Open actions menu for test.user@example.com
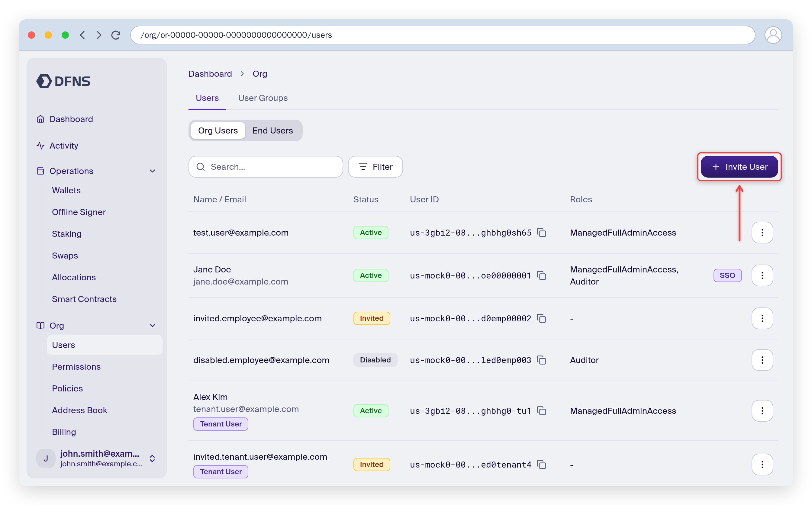The height and width of the screenshot is (505, 812). (762, 233)
